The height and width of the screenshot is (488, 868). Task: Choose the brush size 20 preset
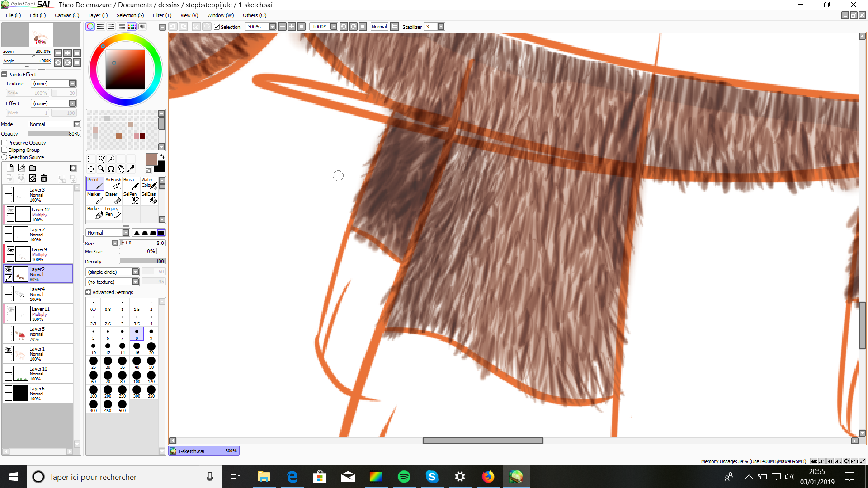151,347
